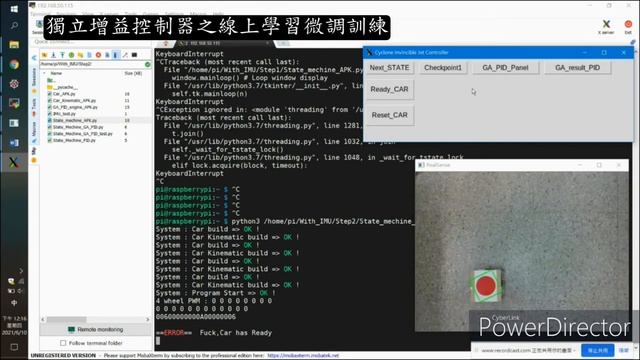Select State_Mechine_GA_PID.py in the file list
Image resolution: width=640 pixels, height=360 pixels.
pyautogui.click(x=76, y=127)
